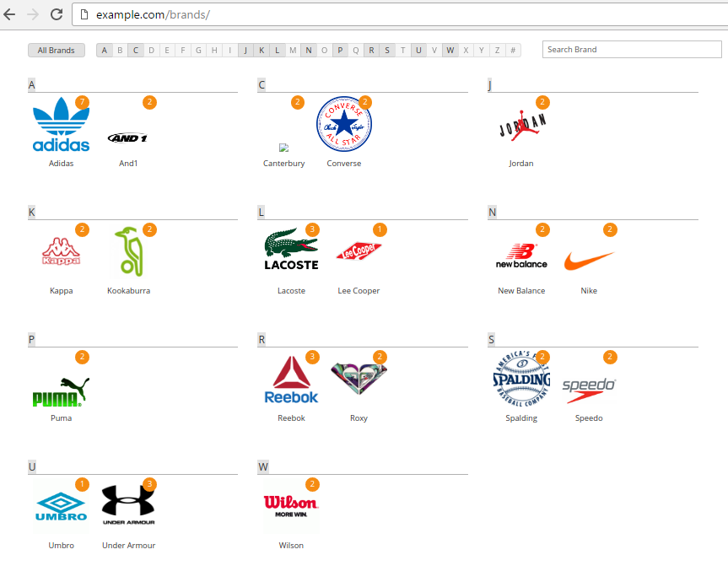The width and height of the screenshot is (728, 571).
Task: Open the New Balance text link
Action: pos(521,291)
